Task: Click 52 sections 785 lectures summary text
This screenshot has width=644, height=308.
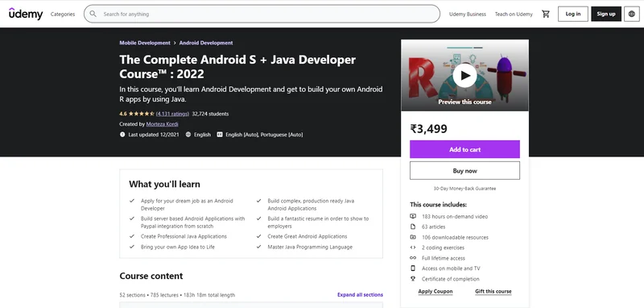Action: (177, 295)
